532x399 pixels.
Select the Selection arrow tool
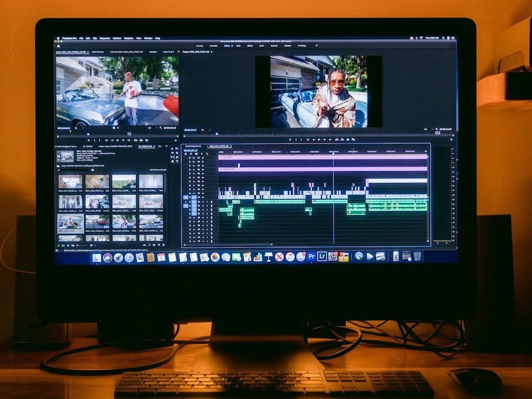(x=172, y=149)
